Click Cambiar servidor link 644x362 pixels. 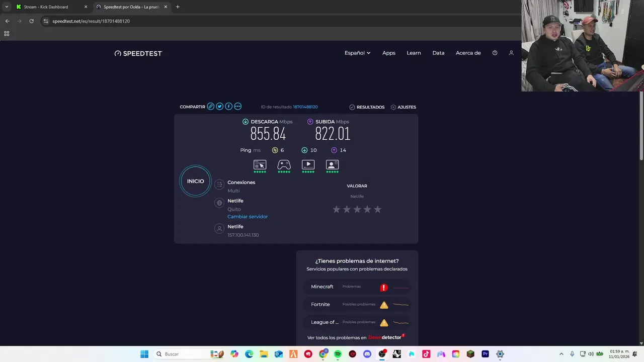tap(248, 217)
